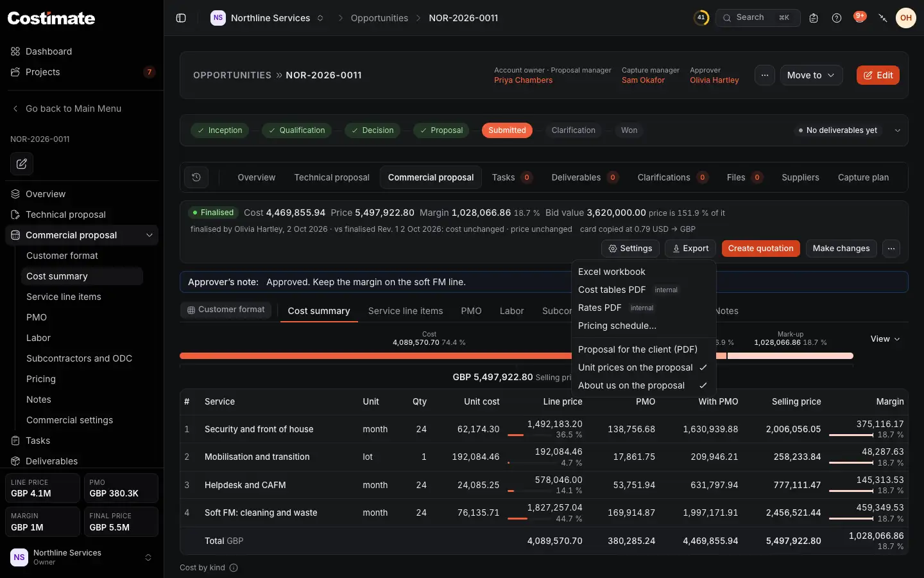This screenshot has height=578, width=924.
Task: Toggle About us on the proposal
Action: tap(643, 385)
